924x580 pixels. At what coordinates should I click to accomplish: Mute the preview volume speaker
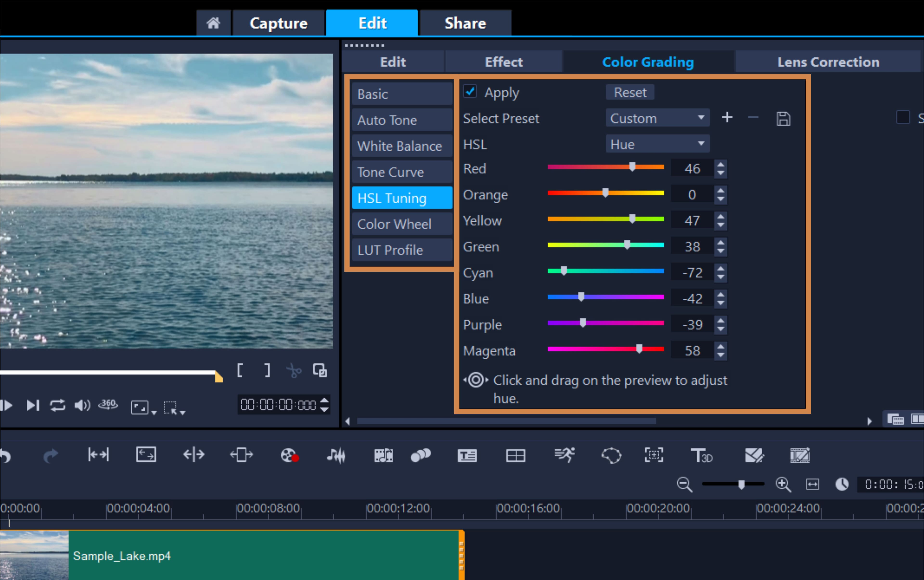(82, 405)
